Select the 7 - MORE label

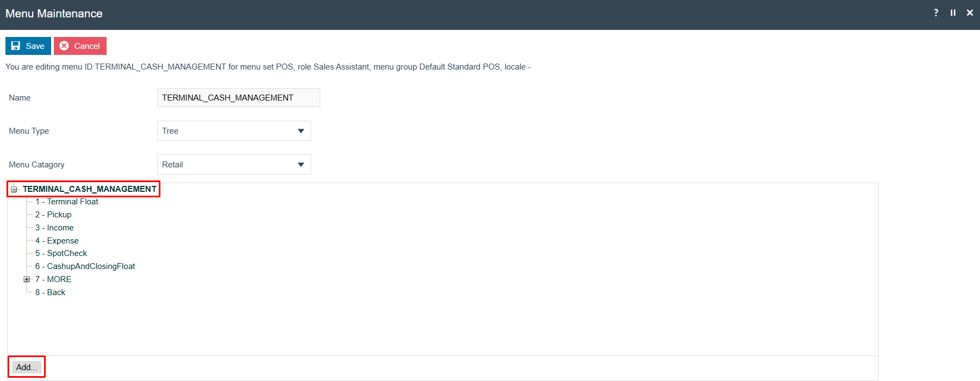[x=53, y=279]
